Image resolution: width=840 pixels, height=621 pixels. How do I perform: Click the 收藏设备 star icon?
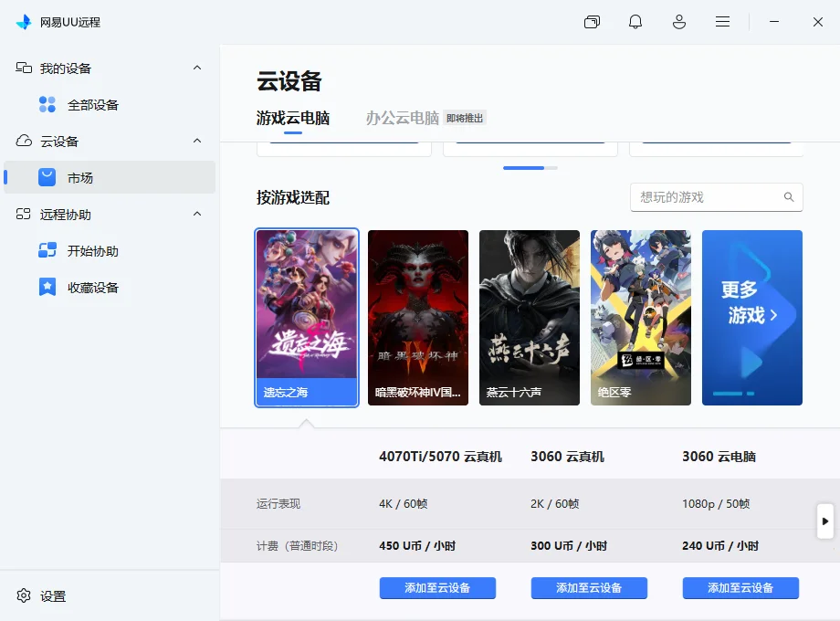coord(47,287)
